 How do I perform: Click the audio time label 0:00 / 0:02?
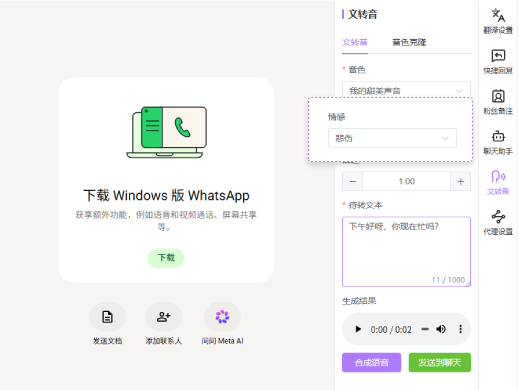[x=391, y=330]
